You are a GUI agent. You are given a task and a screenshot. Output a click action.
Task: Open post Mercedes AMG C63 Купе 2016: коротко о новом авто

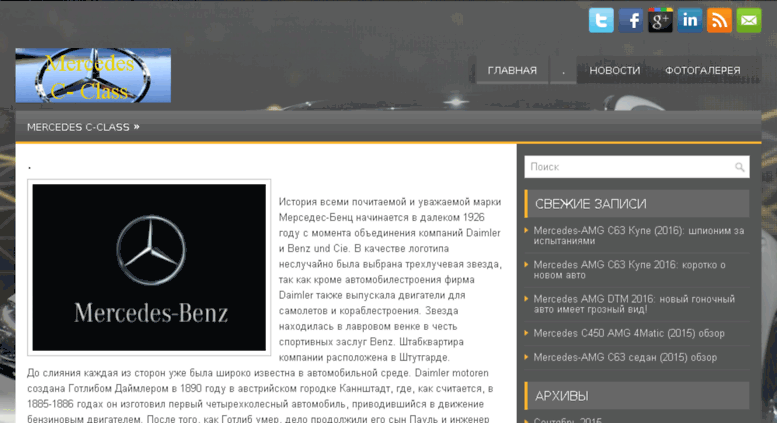pyautogui.click(x=629, y=270)
